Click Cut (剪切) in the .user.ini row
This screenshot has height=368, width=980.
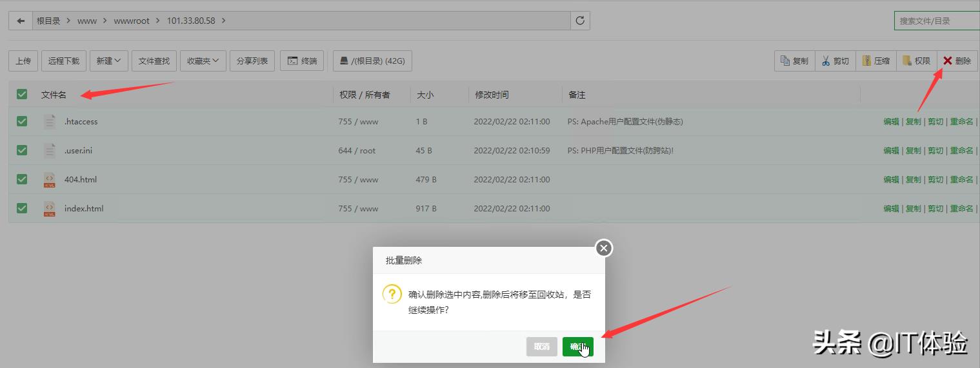click(935, 150)
